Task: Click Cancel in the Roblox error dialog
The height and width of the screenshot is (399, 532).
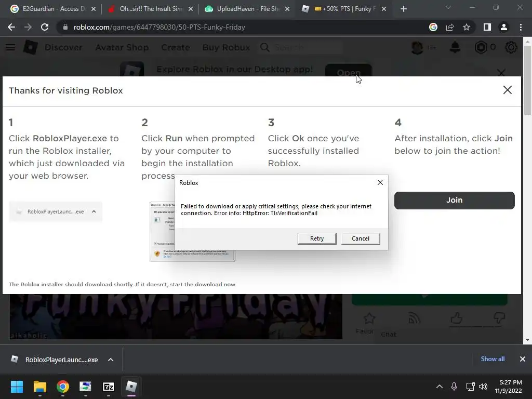Action: [361, 238]
